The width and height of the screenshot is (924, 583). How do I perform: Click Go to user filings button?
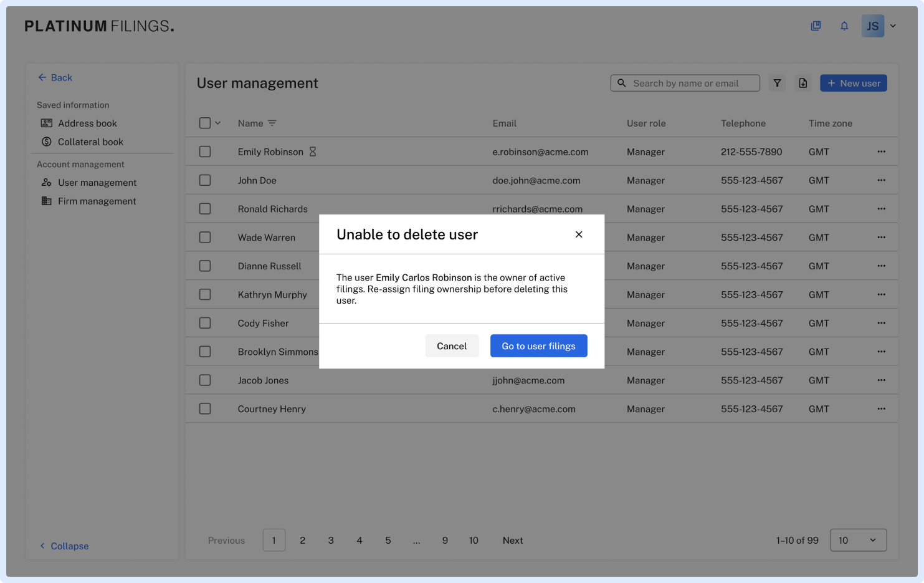[x=539, y=346]
